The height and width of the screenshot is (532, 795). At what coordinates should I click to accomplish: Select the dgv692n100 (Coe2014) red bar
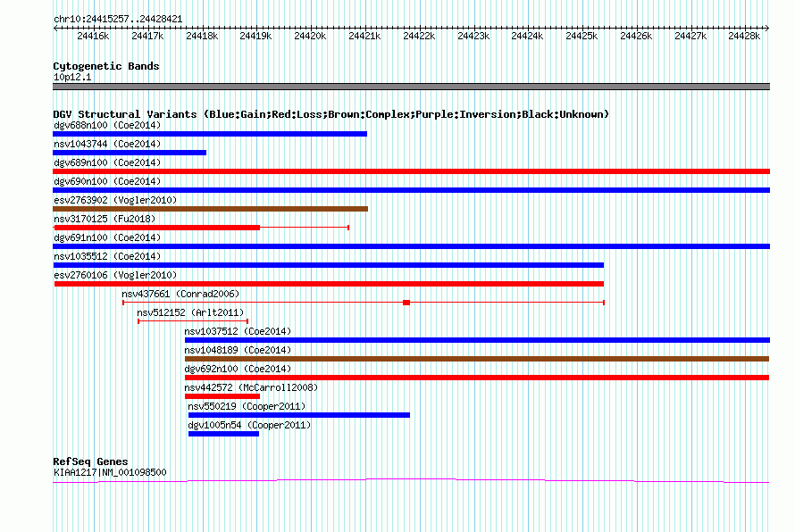[477, 378]
